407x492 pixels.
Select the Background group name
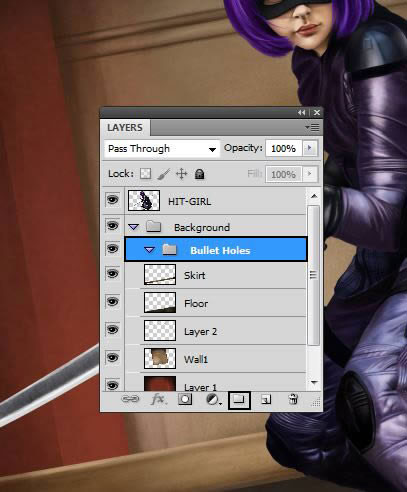202,227
